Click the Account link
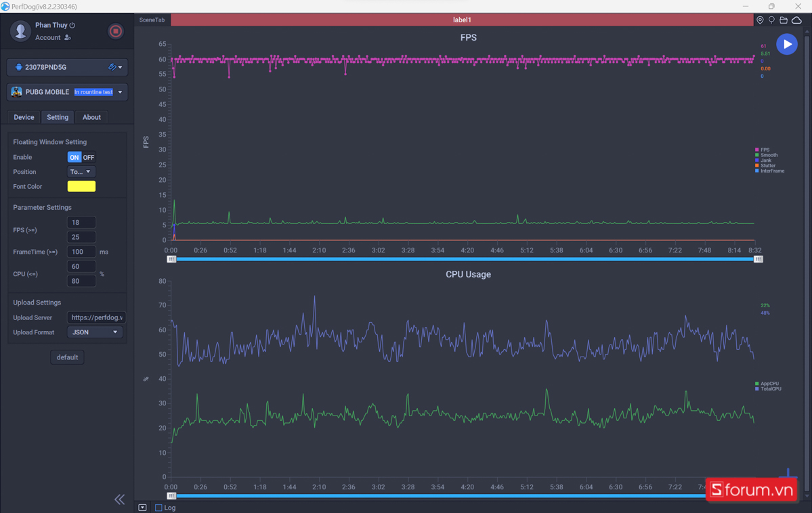 point(47,37)
